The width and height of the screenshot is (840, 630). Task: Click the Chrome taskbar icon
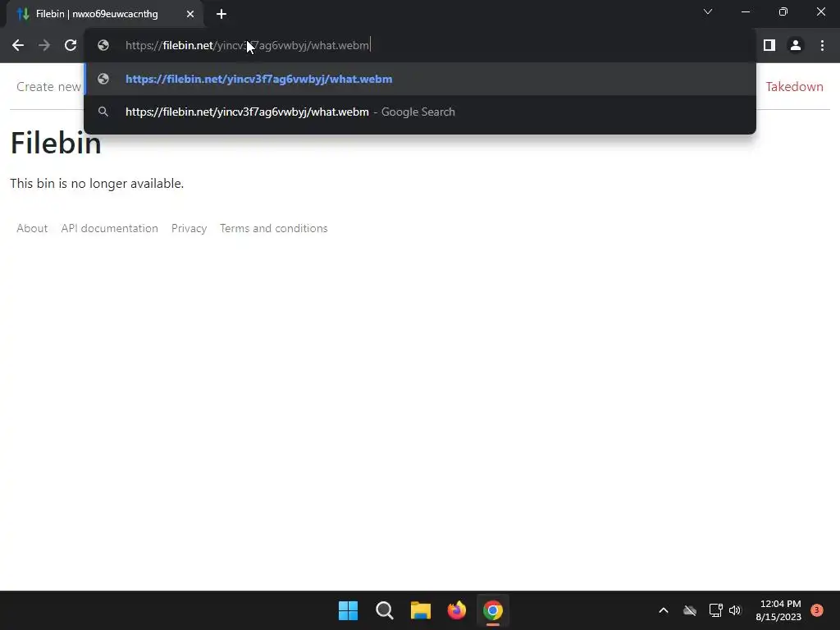tap(493, 610)
